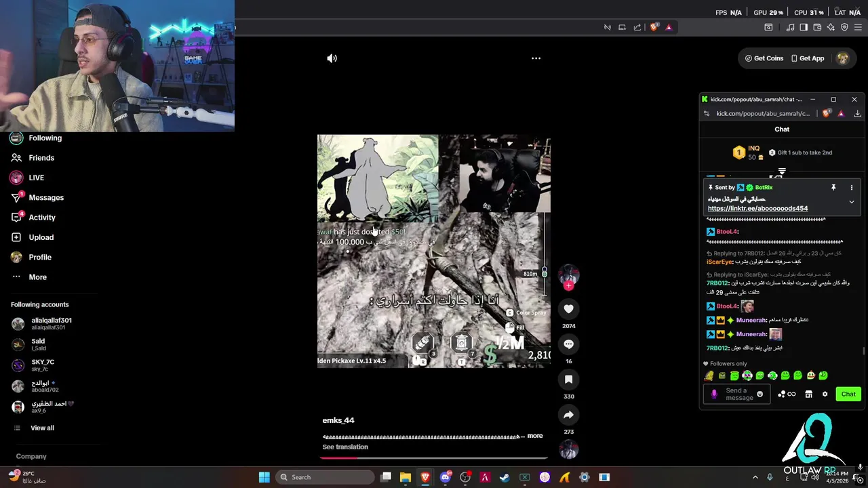Open Profile in the sidebar
868x488 pixels.
pyautogui.click(x=39, y=257)
